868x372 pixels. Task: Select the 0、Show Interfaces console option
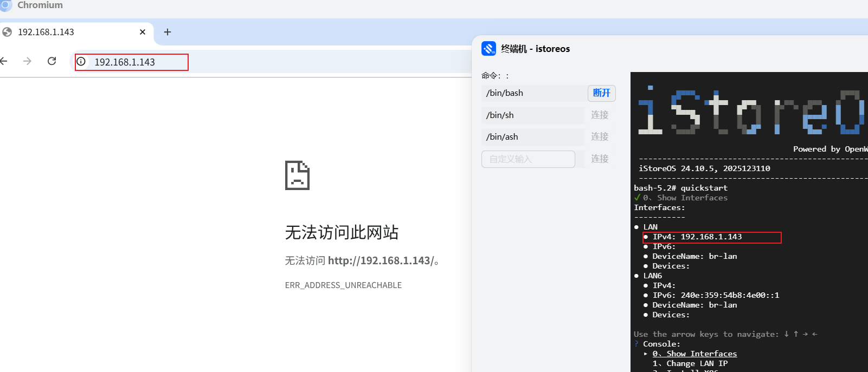(x=695, y=354)
